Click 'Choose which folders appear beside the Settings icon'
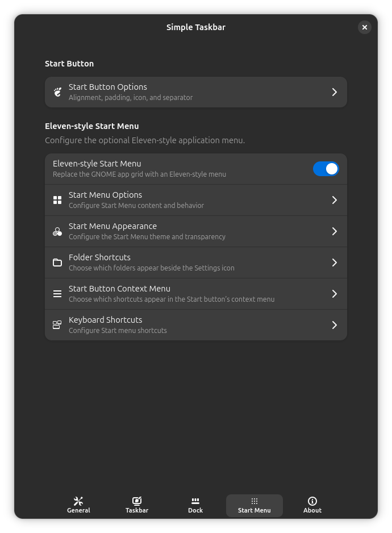Image resolution: width=392 pixels, height=533 pixels. (x=152, y=268)
